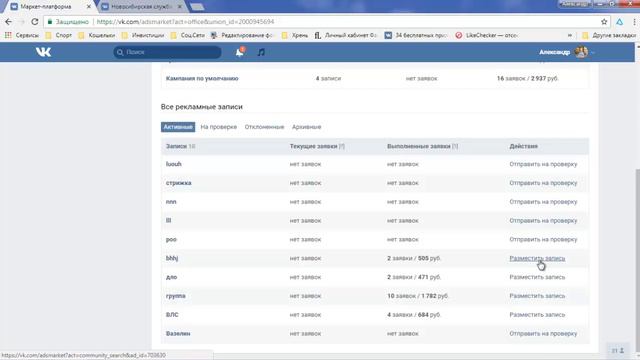Focus the VK search field
640x360 pixels.
(x=167, y=52)
